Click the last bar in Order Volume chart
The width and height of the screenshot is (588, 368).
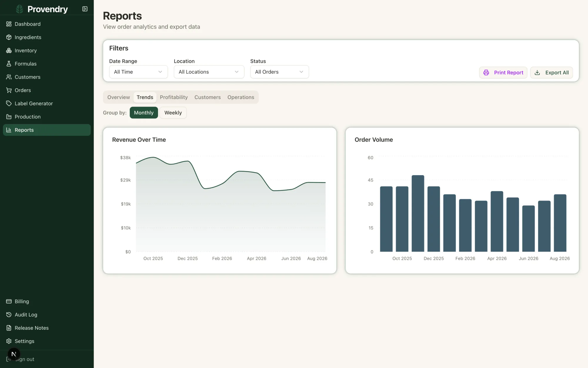point(560,223)
